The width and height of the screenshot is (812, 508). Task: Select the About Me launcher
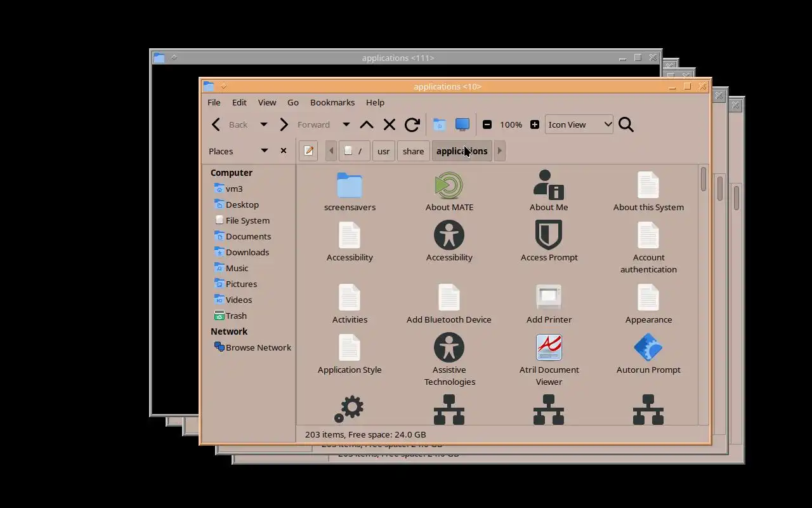(549, 192)
